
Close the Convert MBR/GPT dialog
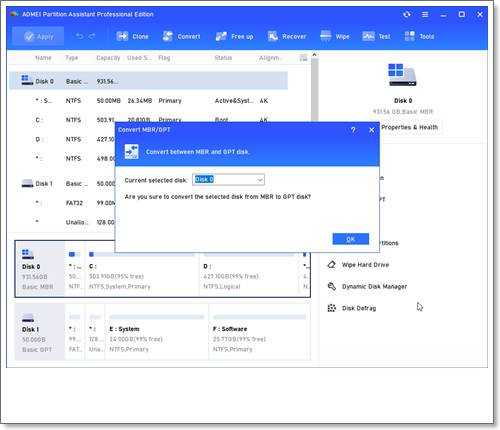point(372,130)
